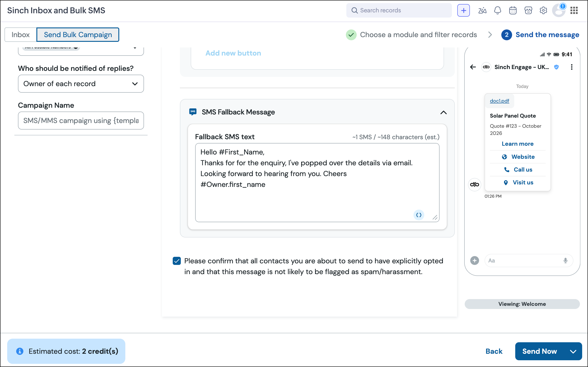The width and height of the screenshot is (588, 367).
Task: Open the three-dot menu in phone preview
Action: 572,67
